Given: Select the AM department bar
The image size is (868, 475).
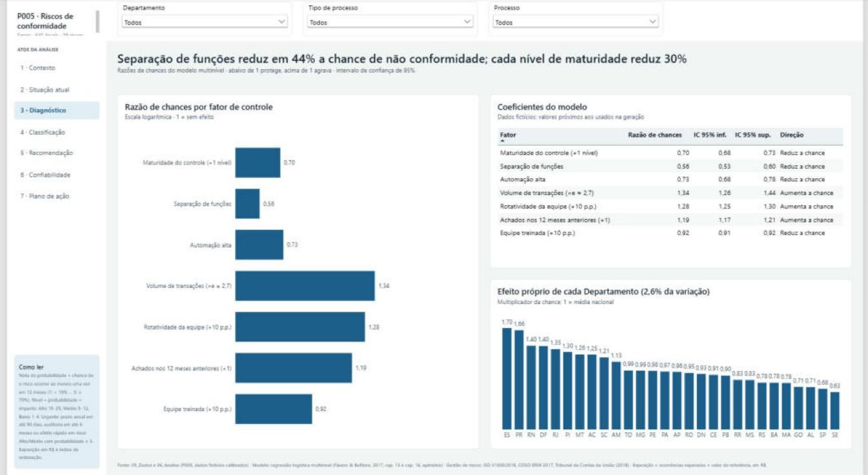Looking at the screenshot, I should pyautogui.click(x=616, y=396).
